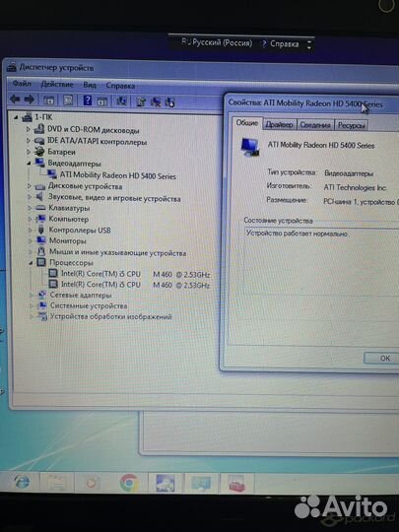The image size is (399, 532).
Task: Expand the Клавиатуры node
Action: point(30,208)
